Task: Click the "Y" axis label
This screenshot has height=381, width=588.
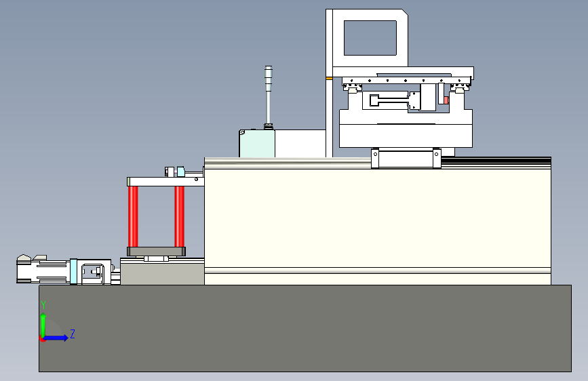Action: click(43, 305)
